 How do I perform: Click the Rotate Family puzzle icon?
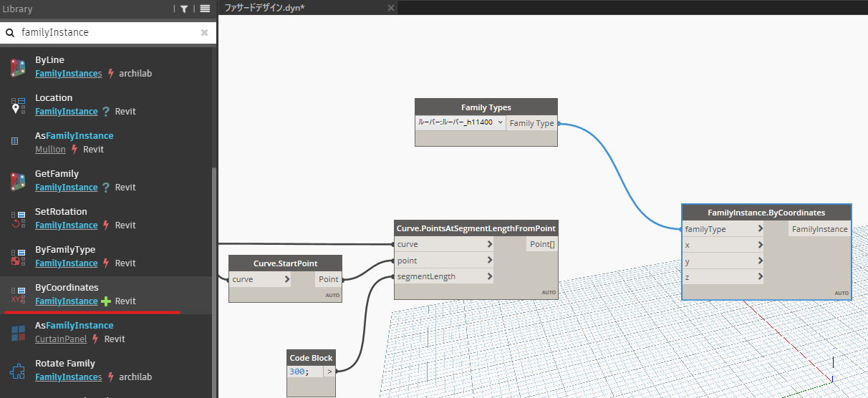click(18, 372)
